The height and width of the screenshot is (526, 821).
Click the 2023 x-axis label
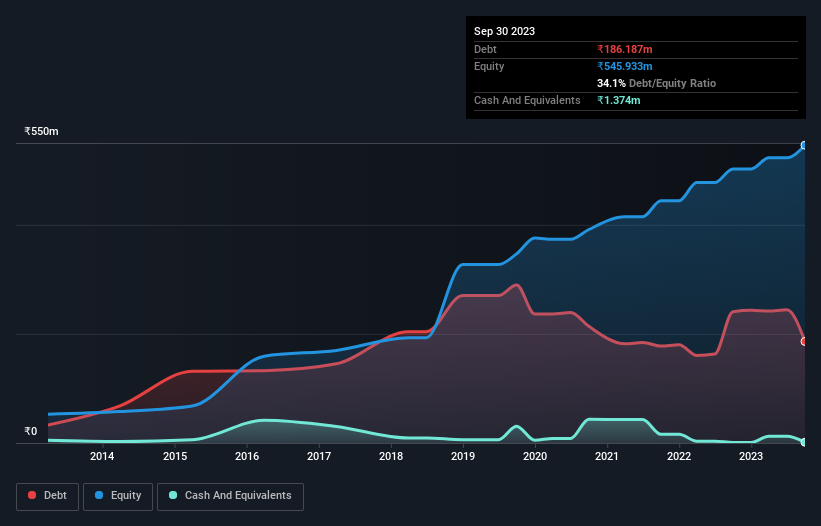751,456
